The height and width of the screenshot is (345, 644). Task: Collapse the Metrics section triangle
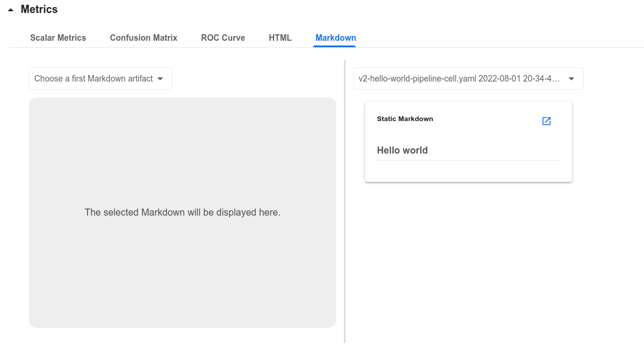point(11,10)
